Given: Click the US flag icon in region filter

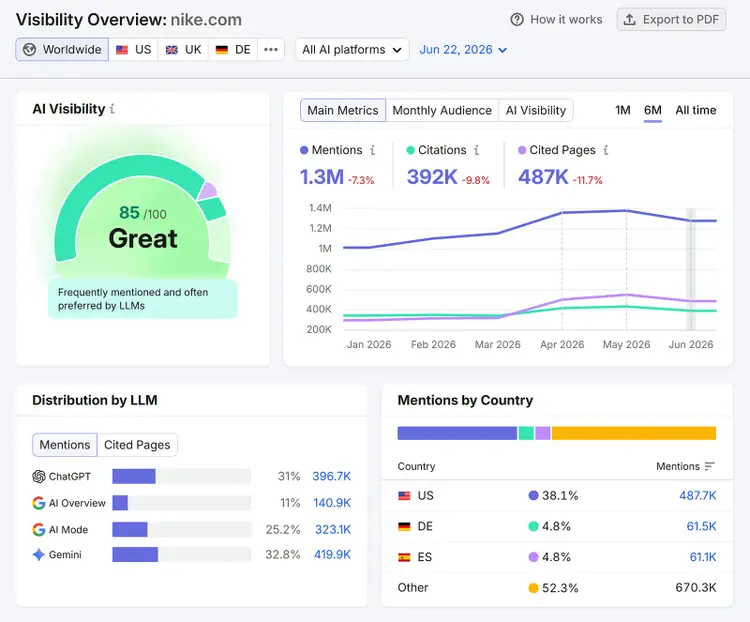Looking at the screenshot, I should coord(122,50).
